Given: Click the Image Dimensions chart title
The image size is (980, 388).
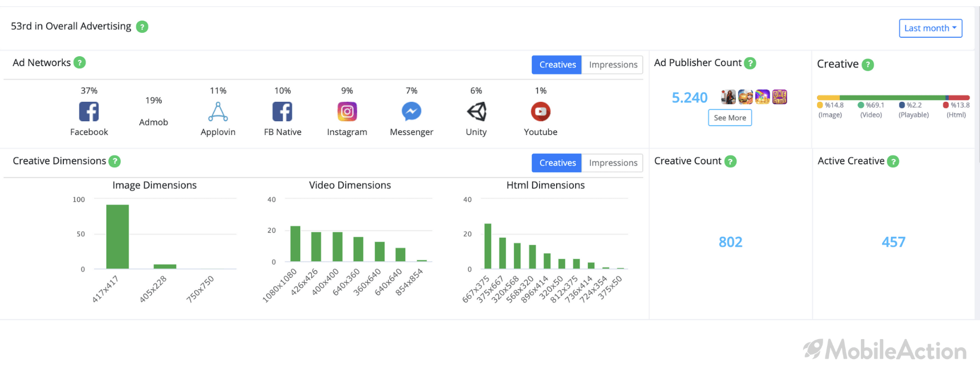Looking at the screenshot, I should (x=155, y=185).
